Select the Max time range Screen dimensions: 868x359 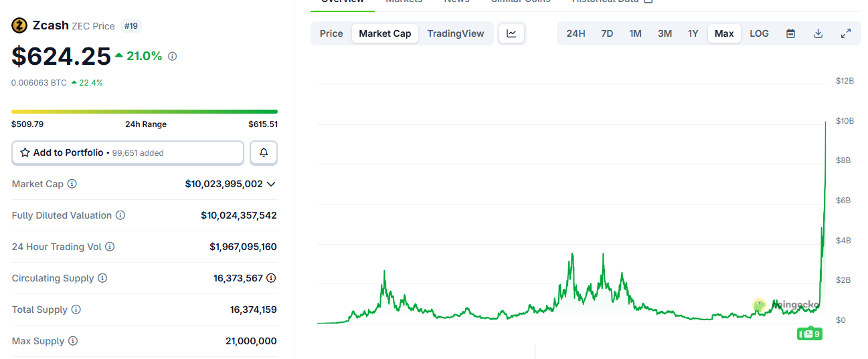[724, 33]
